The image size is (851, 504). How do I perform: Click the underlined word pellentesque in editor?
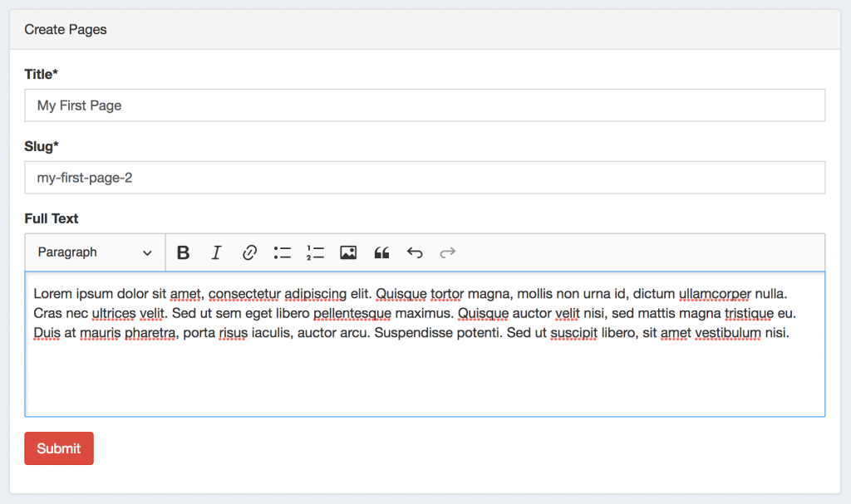pos(352,313)
